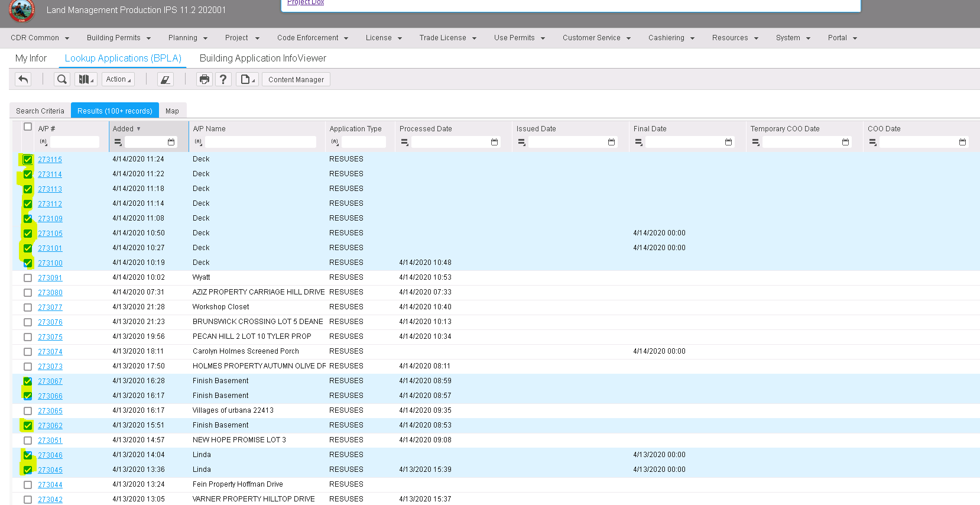Image resolution: width=980 pixels, height=505 pixels.
Task: Click the Application Type filter input field
Action: (364, 142)
